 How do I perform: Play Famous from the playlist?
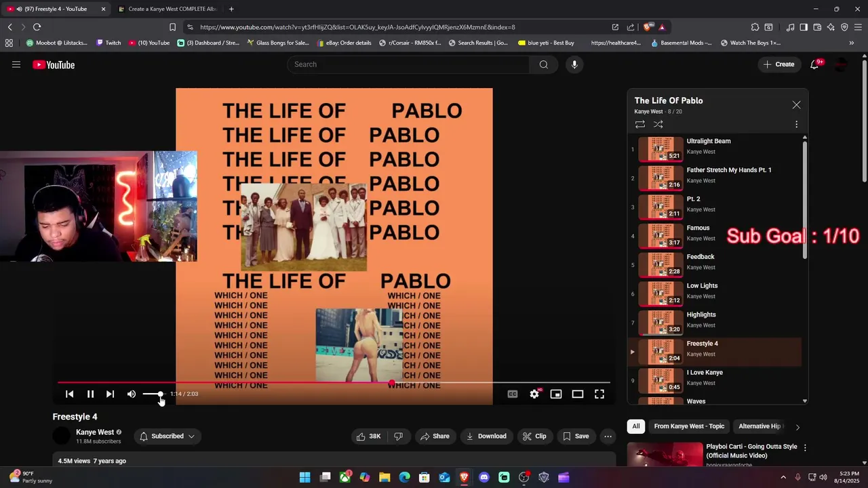click(x=715, y=236)
